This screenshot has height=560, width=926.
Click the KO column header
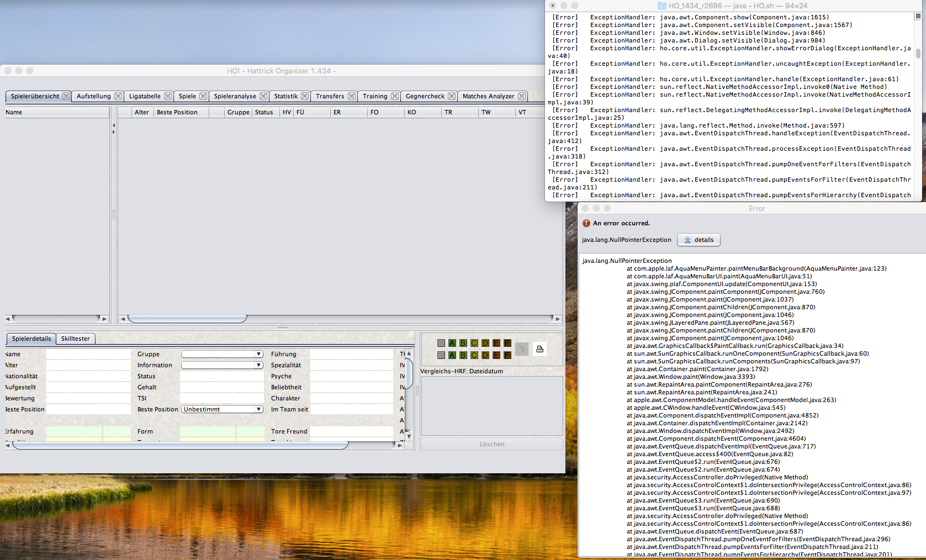tap(422, 112)
